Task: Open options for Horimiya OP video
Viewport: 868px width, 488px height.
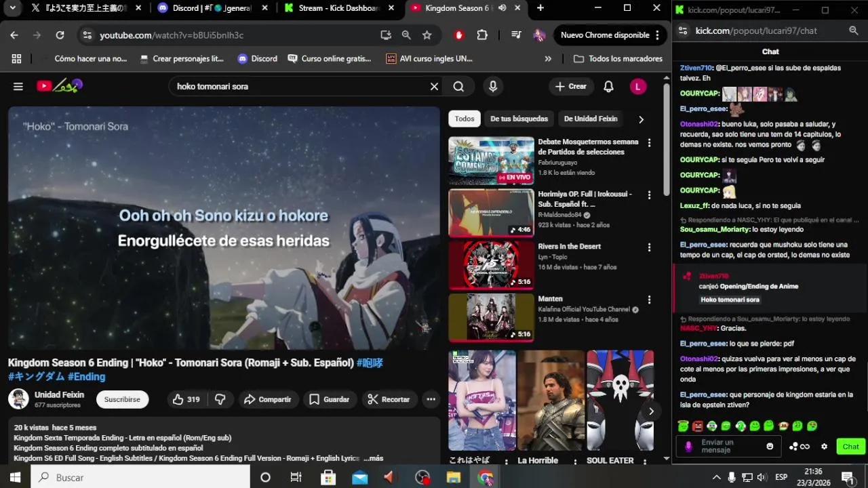Action: click(649, 195)
